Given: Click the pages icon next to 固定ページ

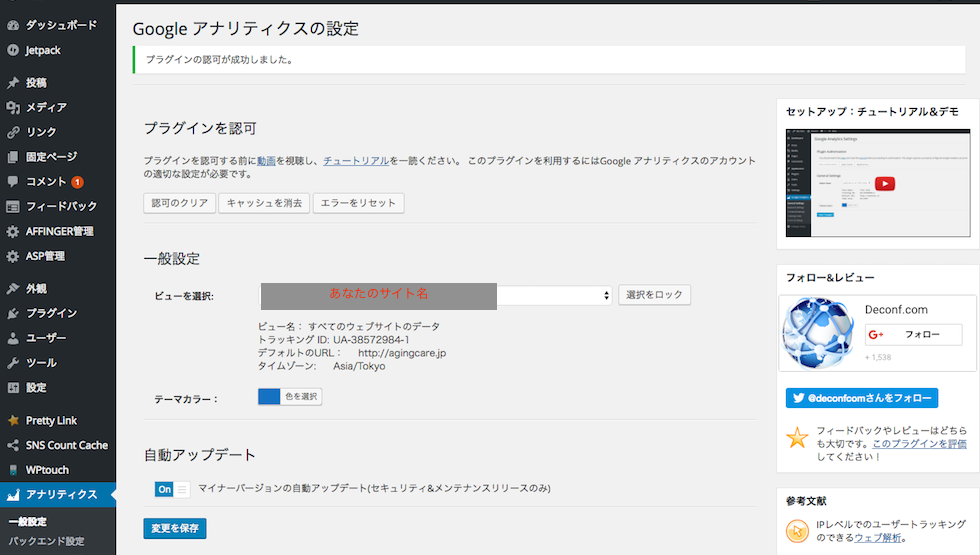Looking at the screenshot, I should tap(12, 157).
